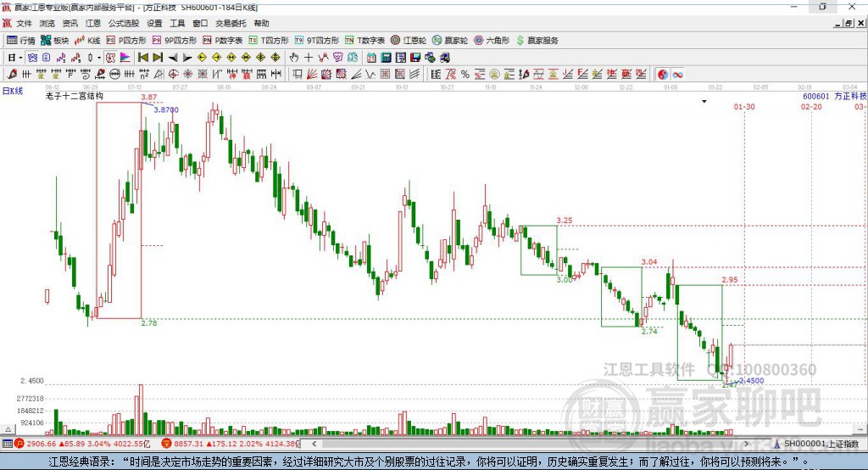Click the 日K线 period label

pos(13,91)
